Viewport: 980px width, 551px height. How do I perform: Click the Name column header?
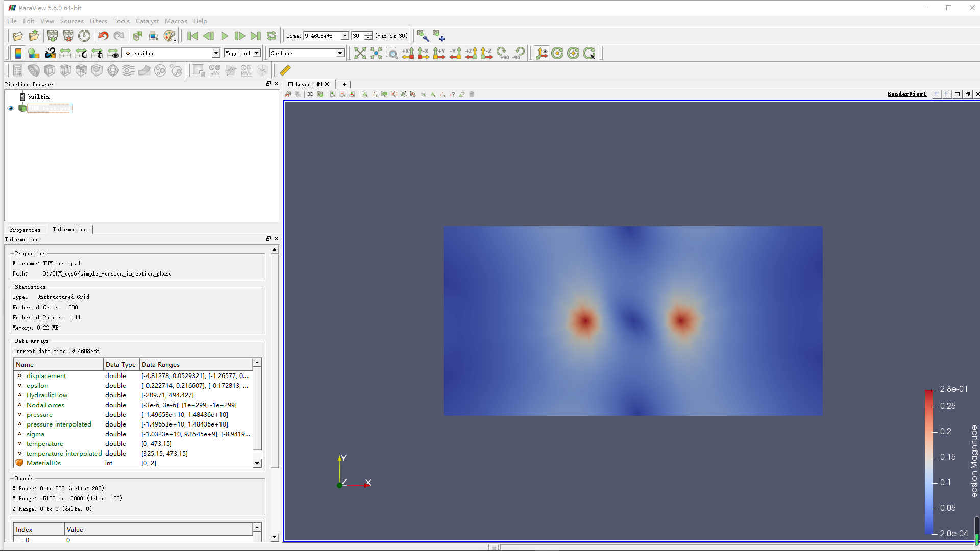click(x=58, y=364)
